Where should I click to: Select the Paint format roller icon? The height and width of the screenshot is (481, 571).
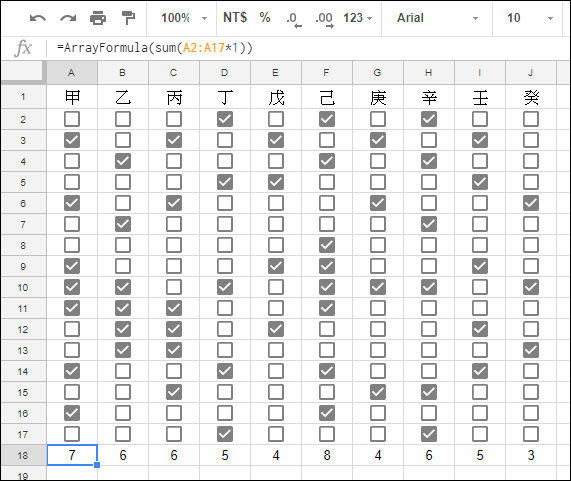click(x=128, y=18)
